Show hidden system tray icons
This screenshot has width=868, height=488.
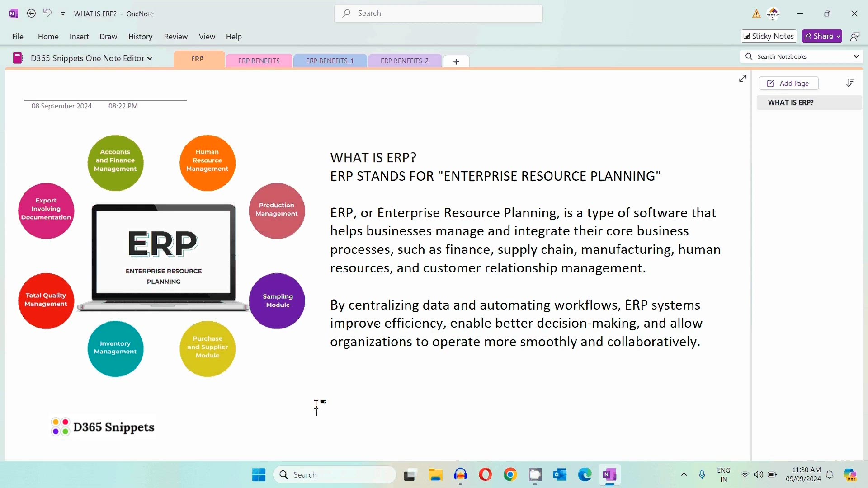[x=684, y=475]
